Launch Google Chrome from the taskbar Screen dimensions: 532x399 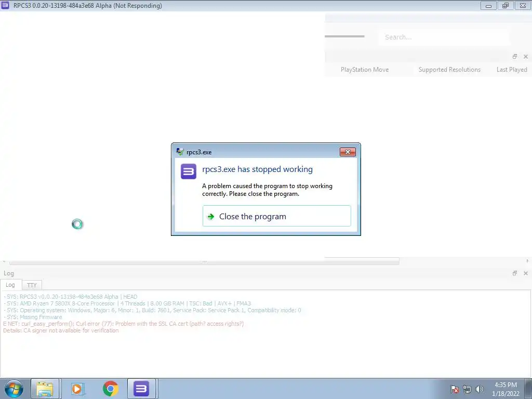point(110,389)
